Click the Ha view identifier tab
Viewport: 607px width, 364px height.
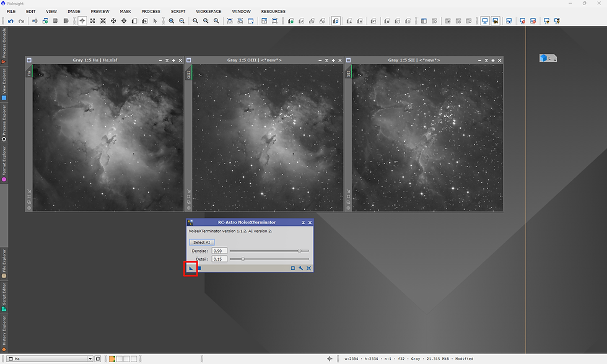[x=29, y=72]
